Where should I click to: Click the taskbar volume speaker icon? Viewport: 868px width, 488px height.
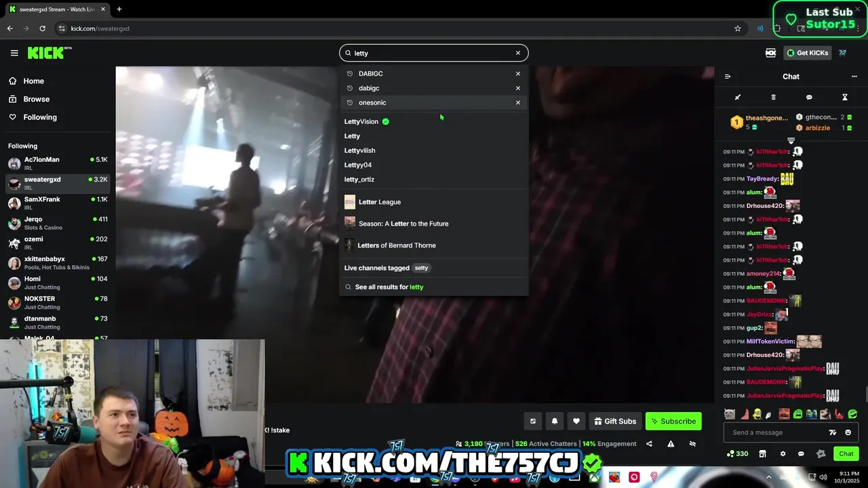coord(823,477)
